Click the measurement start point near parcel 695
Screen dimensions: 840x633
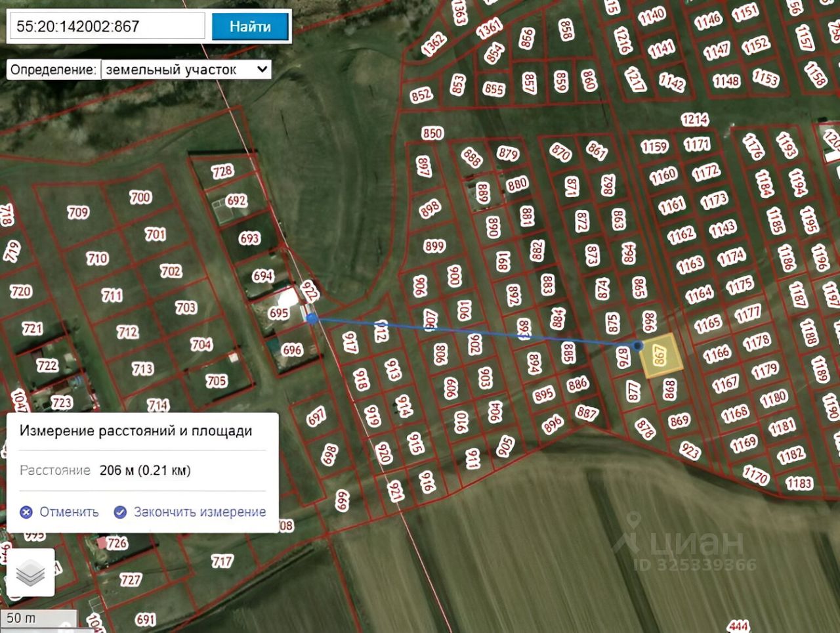(313, 319)
